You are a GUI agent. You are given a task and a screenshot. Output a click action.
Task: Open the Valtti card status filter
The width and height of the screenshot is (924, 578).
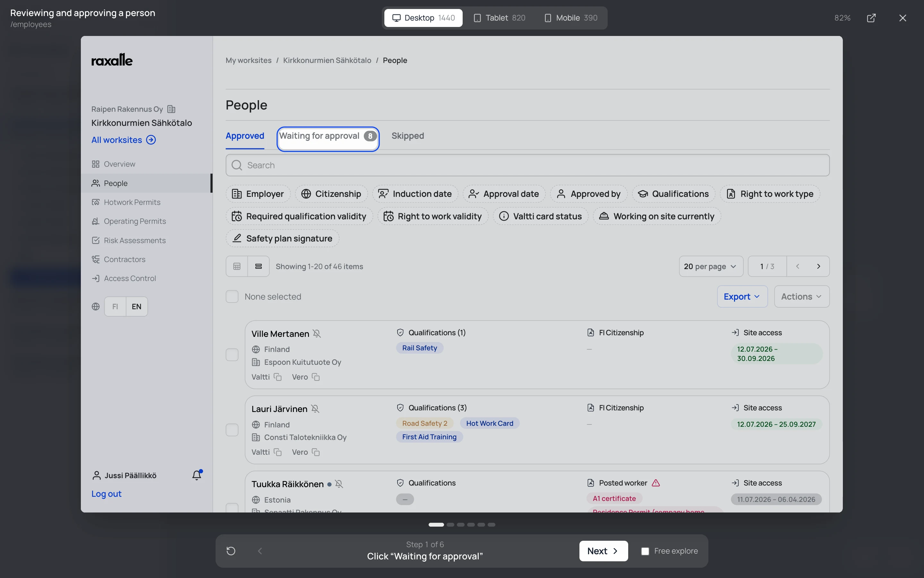(541, 216)
